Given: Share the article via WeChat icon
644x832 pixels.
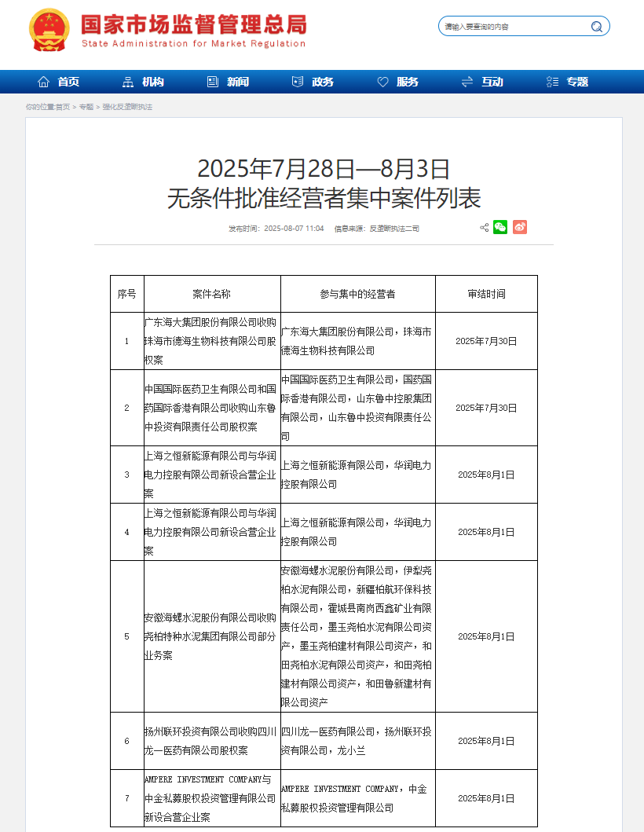Looking at the screenshot, I should tap(500, 227).
